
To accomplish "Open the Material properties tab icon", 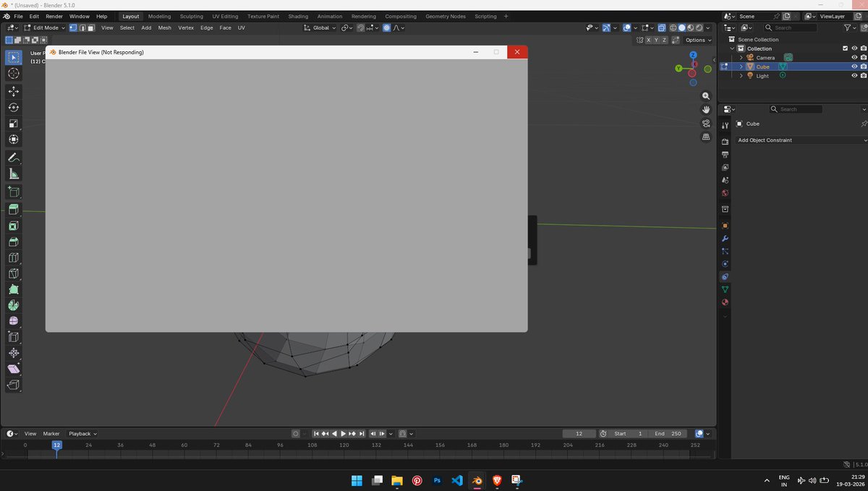I will 725,302.
